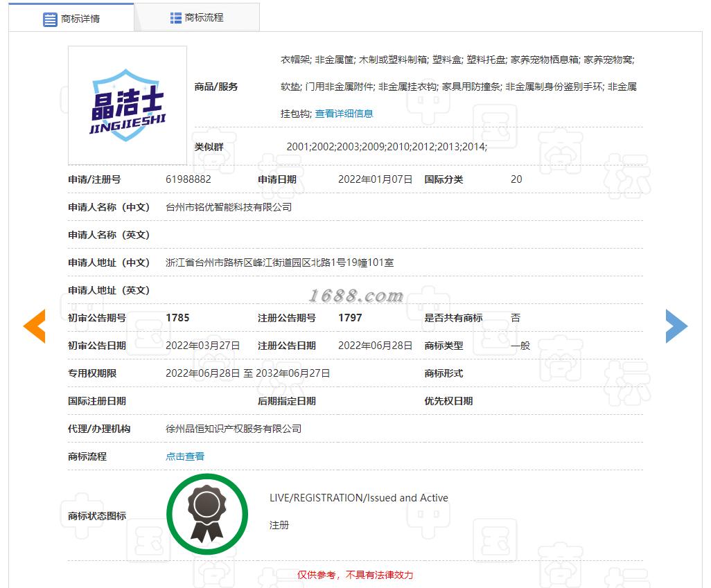Select the application date 2022年01月07日
This screenshot has height=588, width=711.
[x=375, y=179]
